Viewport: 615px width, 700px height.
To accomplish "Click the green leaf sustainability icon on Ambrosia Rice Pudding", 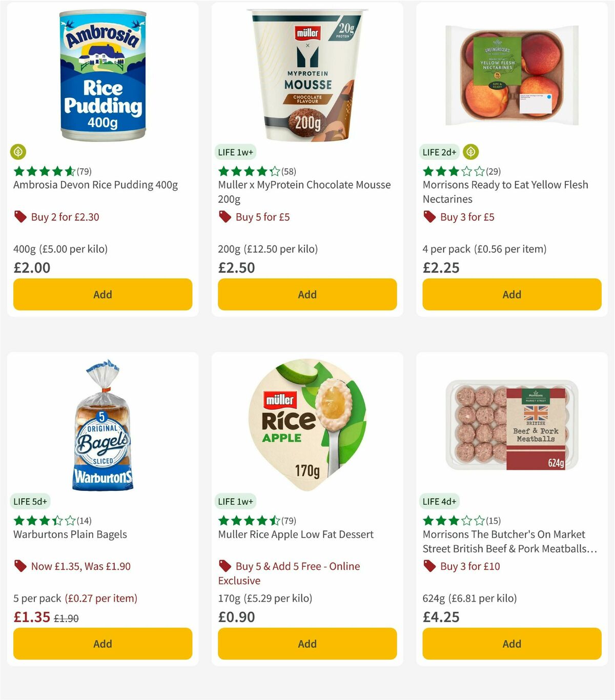I will (x=18, y=152).
